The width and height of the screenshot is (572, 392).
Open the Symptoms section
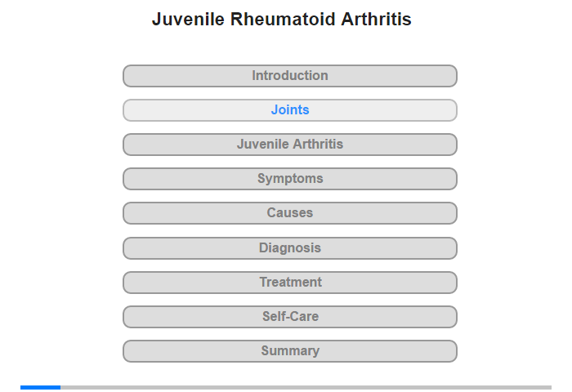click(x=289, y=179)
